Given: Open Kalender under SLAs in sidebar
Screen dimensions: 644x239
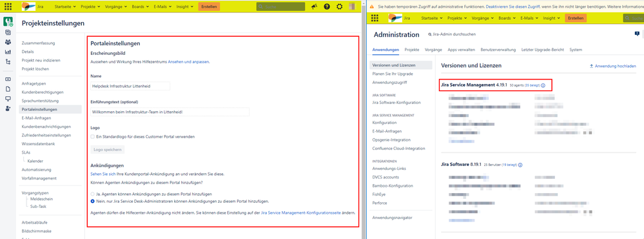Looking at the screenshot, I should point(35,161).
